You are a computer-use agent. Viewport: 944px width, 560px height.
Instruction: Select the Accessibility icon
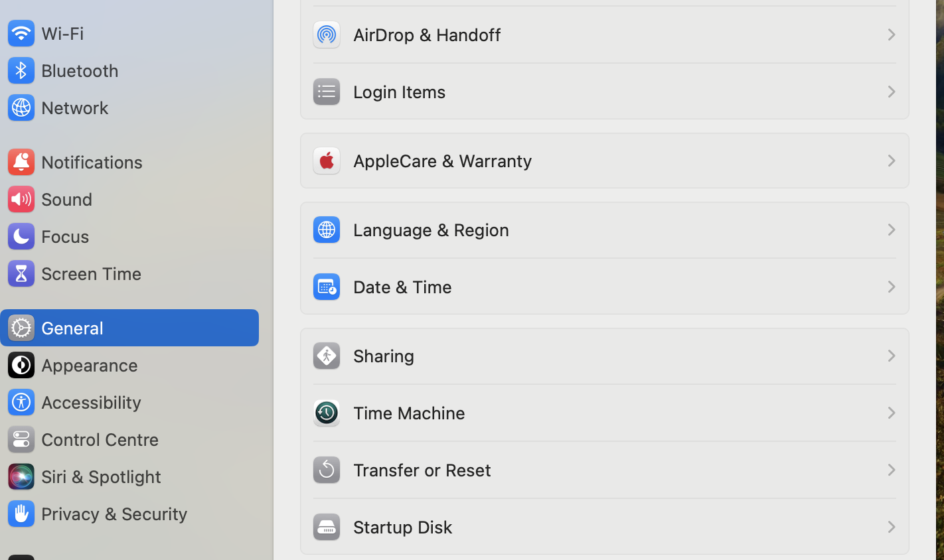[x=21, y=402]
